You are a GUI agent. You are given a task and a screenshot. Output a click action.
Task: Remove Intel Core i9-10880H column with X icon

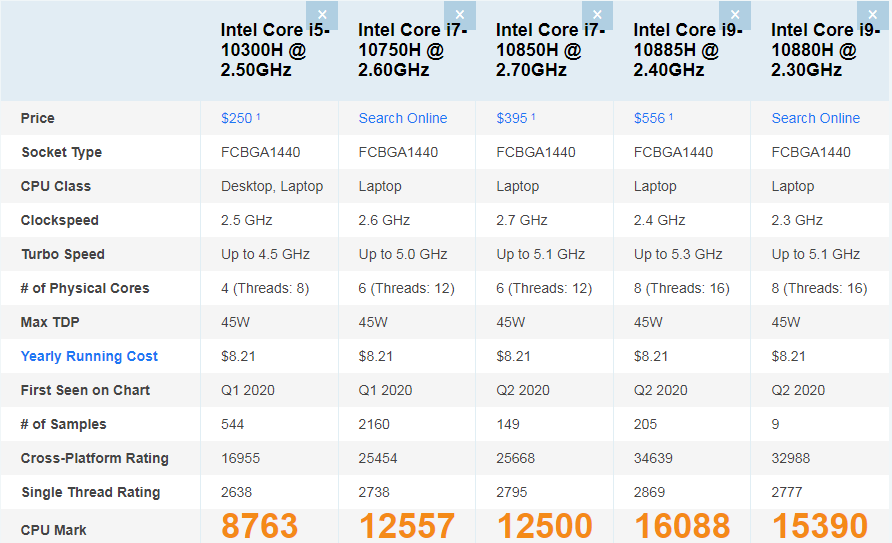[873, 15]
